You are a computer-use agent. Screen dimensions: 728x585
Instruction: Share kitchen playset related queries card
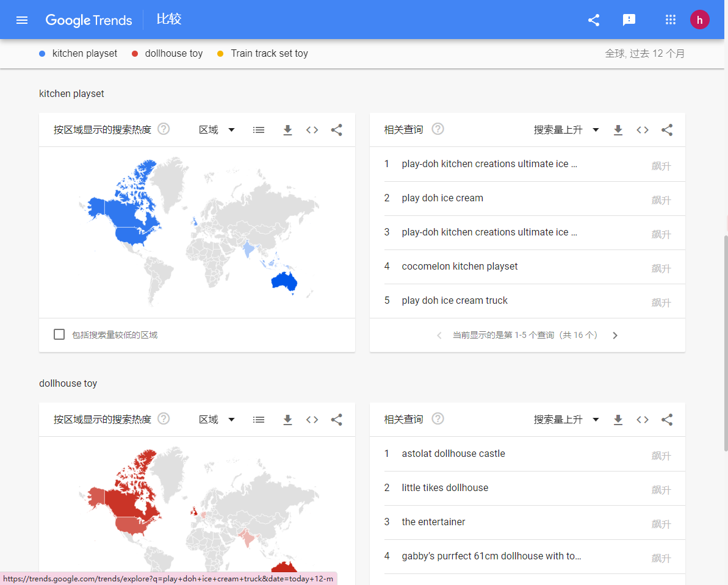[667, 130]
